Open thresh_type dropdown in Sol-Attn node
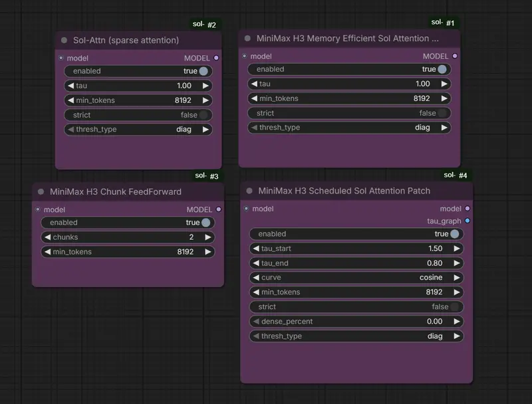This screenshot has width=532, height=404. tap(138, 130)
